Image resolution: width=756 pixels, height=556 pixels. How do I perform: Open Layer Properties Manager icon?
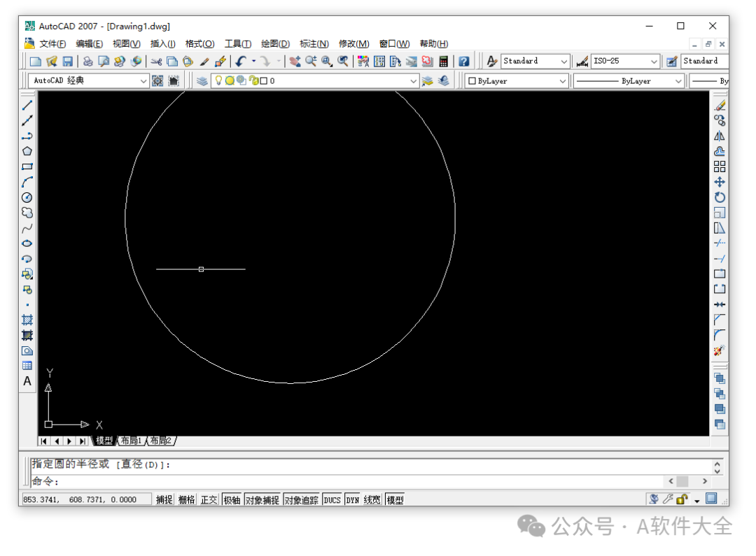tap(202, 81)
